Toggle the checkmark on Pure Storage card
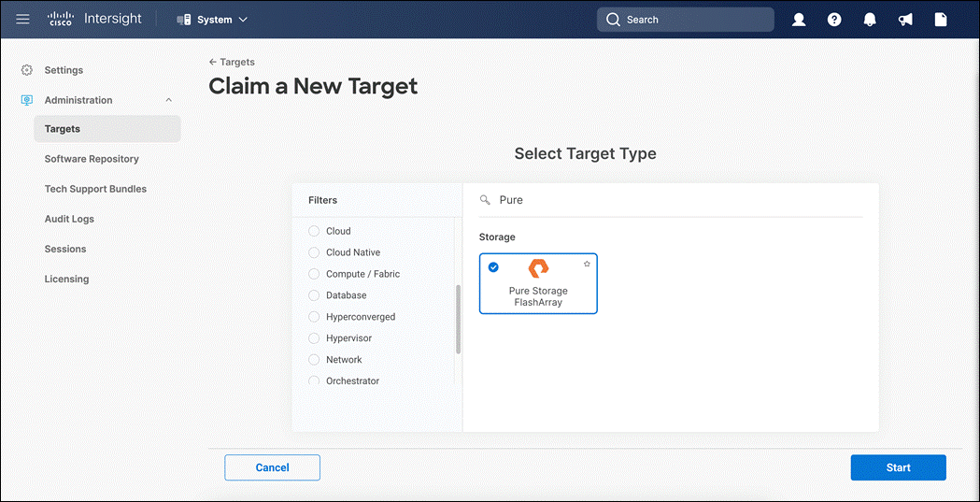The width and height of the screenshot is (980, 502). coord(494,267)
